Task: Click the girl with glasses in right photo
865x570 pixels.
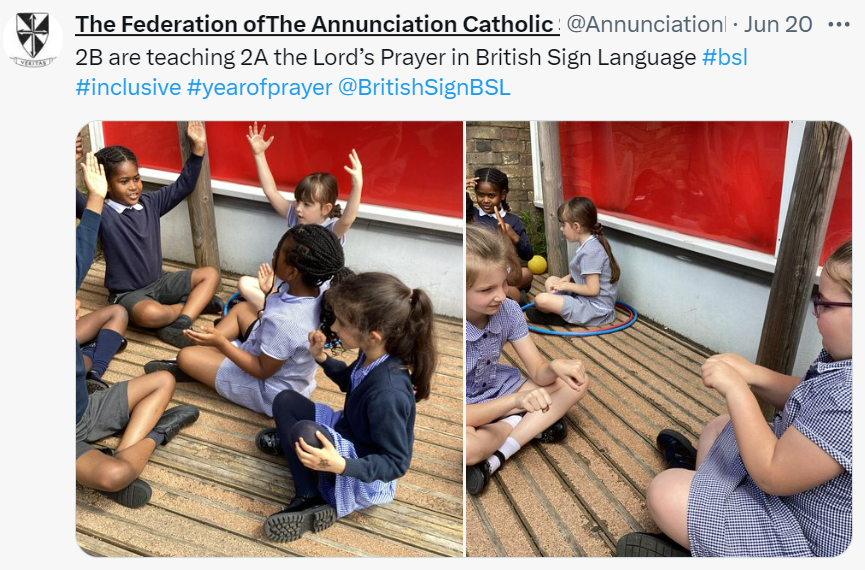Action: pos(772,419)
